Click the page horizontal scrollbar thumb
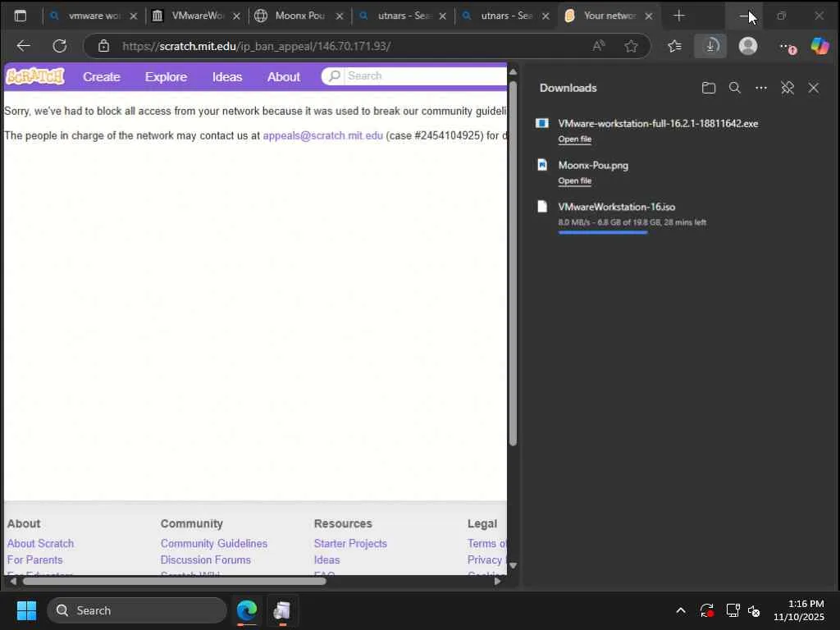Viewport: 840px width, 630px height. click(174, 581)
